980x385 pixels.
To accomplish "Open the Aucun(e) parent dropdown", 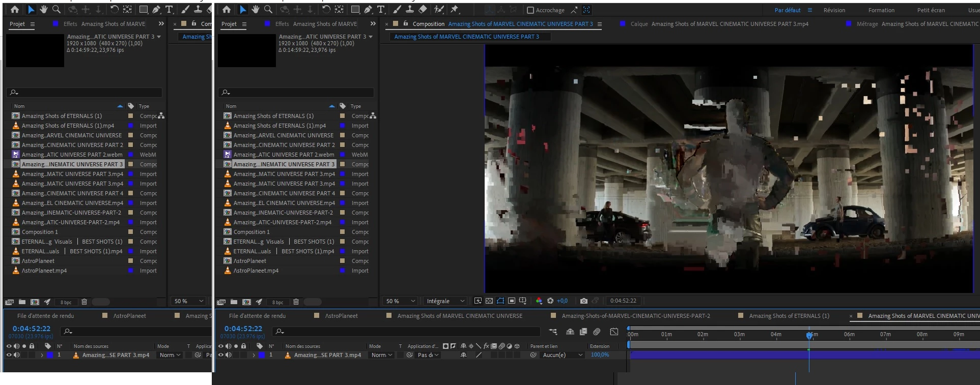I will click(562, 355).
